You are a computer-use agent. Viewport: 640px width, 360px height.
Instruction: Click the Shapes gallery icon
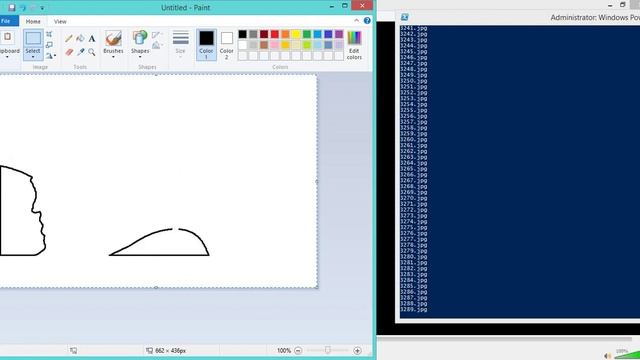140,38
